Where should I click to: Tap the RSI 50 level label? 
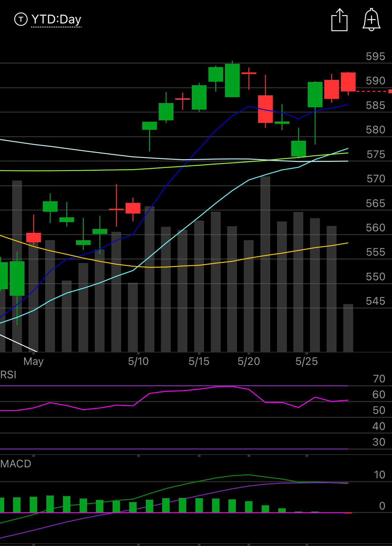(379, 410)
